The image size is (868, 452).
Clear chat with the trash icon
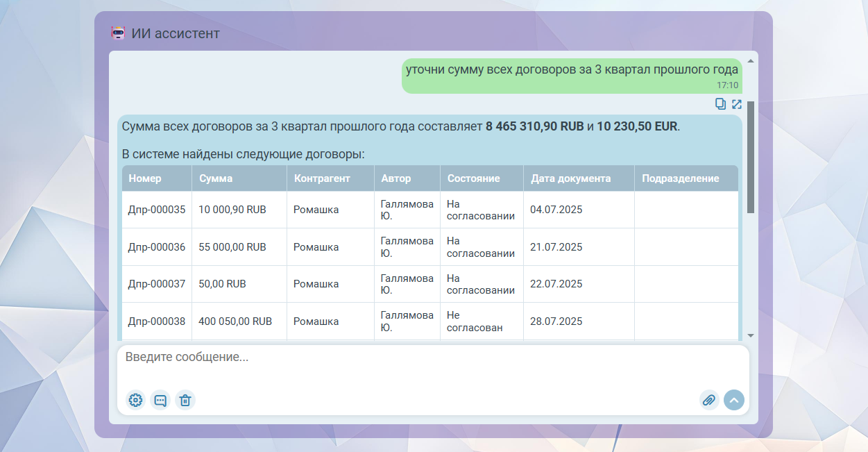(x=185, y=400)
